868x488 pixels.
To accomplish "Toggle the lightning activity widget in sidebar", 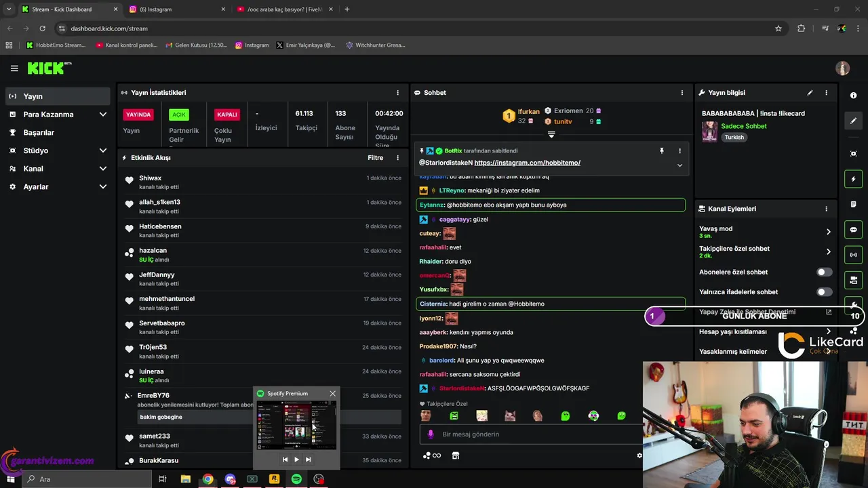I will (854, 179).
